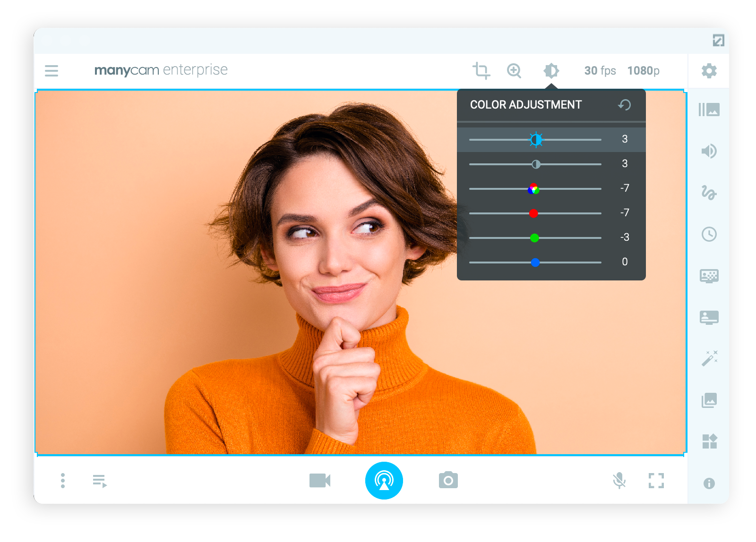The image size is (756, 542).
Task: Open the timer tool in the sidebar
Action: (709, 234)
